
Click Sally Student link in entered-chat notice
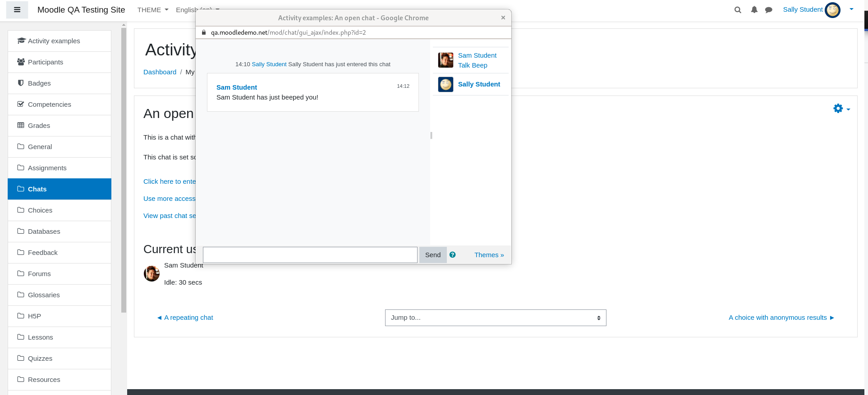[269, 64]
